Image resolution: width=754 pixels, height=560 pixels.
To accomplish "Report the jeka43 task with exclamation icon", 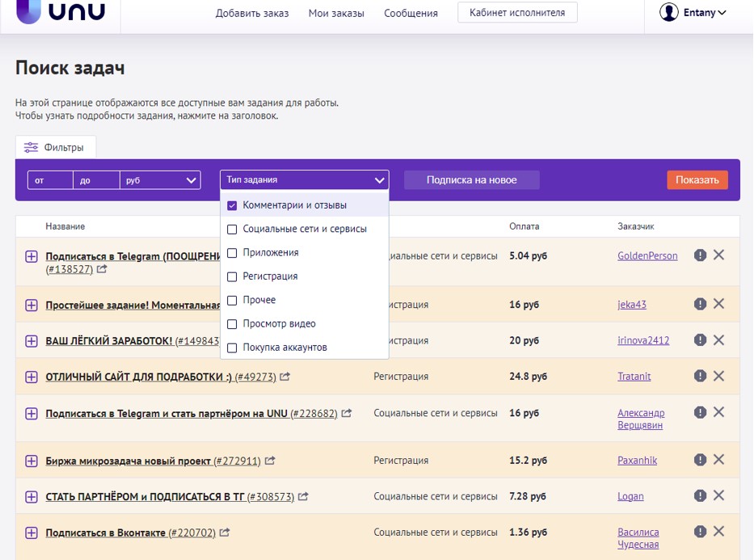I will point(700,304).
